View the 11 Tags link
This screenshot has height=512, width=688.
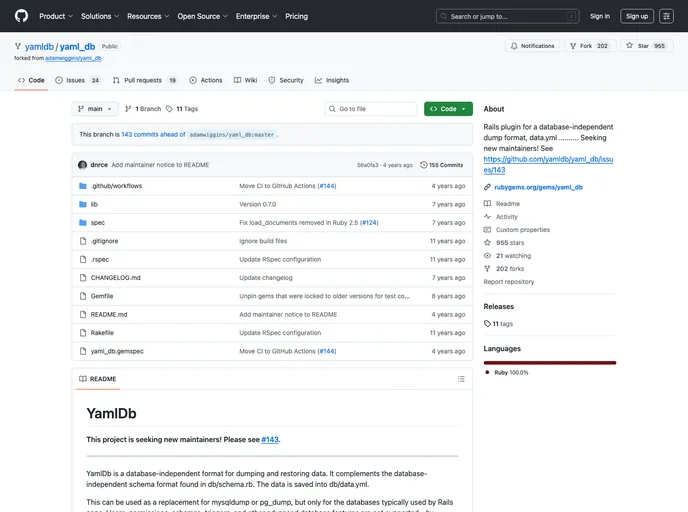click(x=182, y=109)
